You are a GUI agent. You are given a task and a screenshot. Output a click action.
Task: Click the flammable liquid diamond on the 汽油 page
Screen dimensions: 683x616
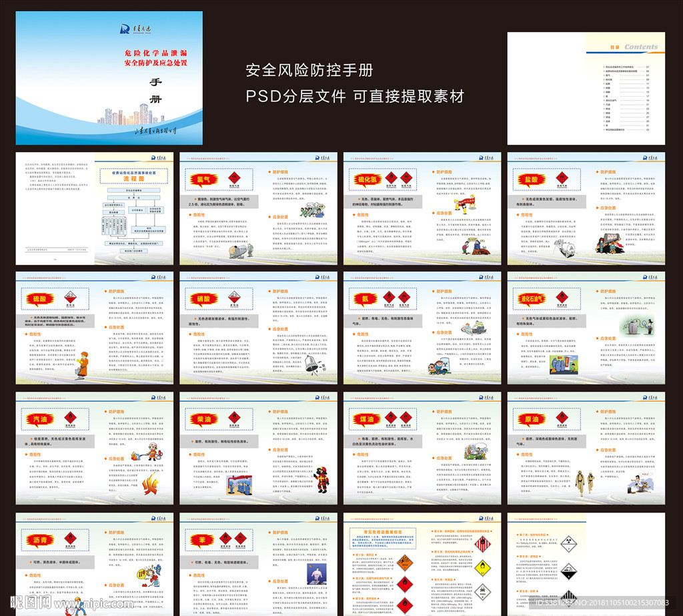click(x=69, y=417)
